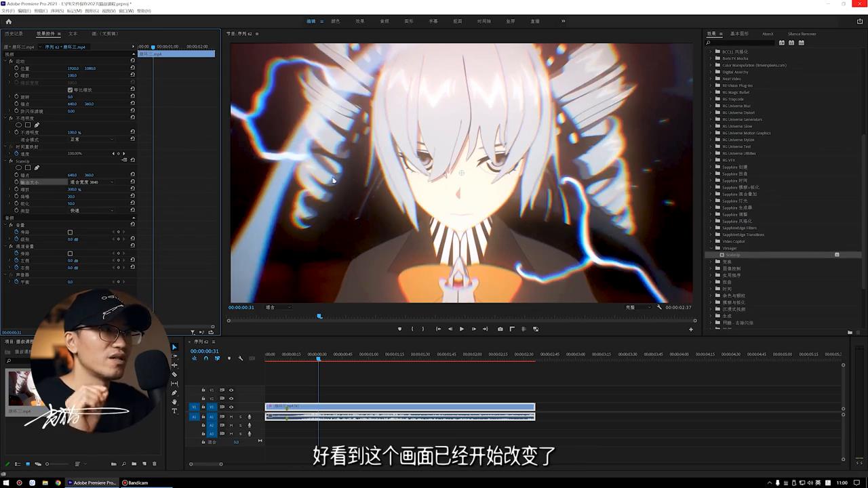The height and width of the screenshot is (488, 868).
Task: Collapse the Vinsager folder
Action: pos(711,248)
